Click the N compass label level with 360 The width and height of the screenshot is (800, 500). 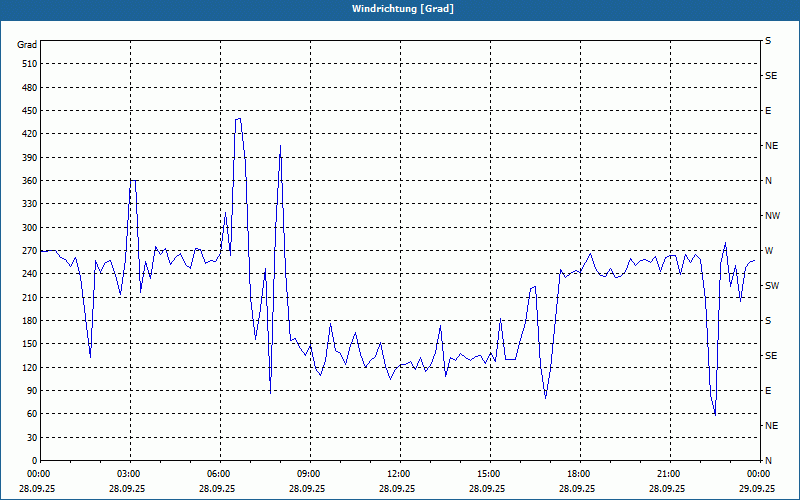point(768,181)
